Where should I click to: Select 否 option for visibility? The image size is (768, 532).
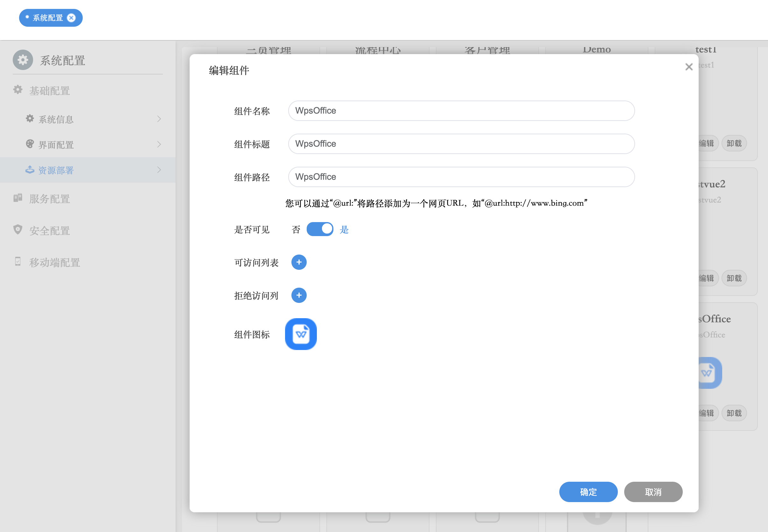coord(296,229)
